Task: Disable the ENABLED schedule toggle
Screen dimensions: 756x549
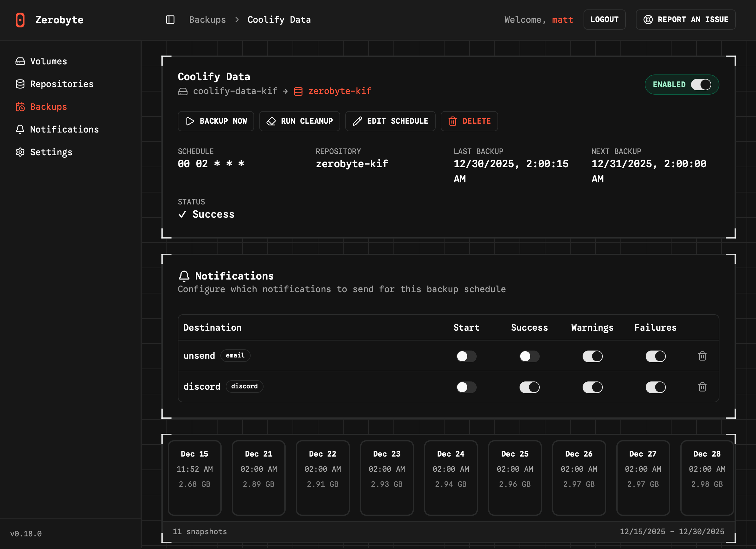Action: 701,84
